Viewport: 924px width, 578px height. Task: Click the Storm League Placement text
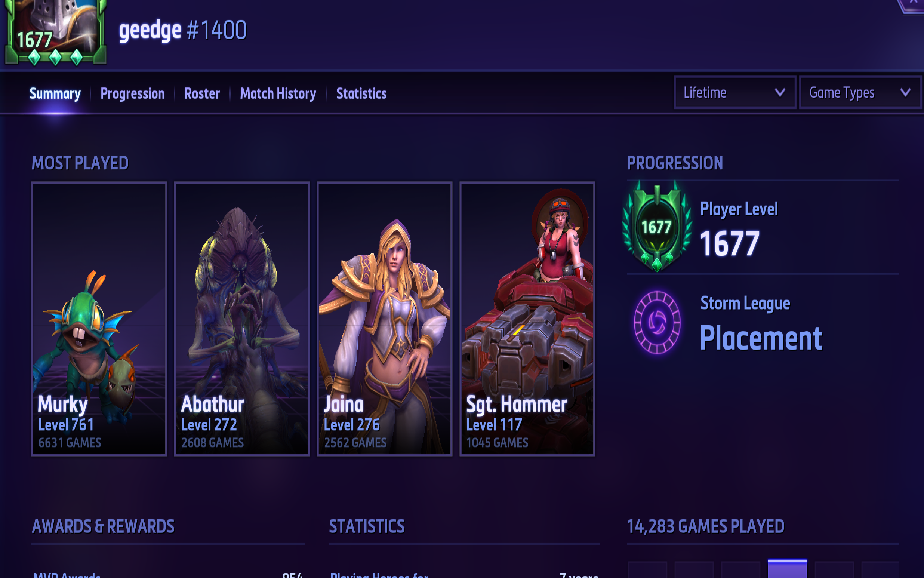point(760,338)
